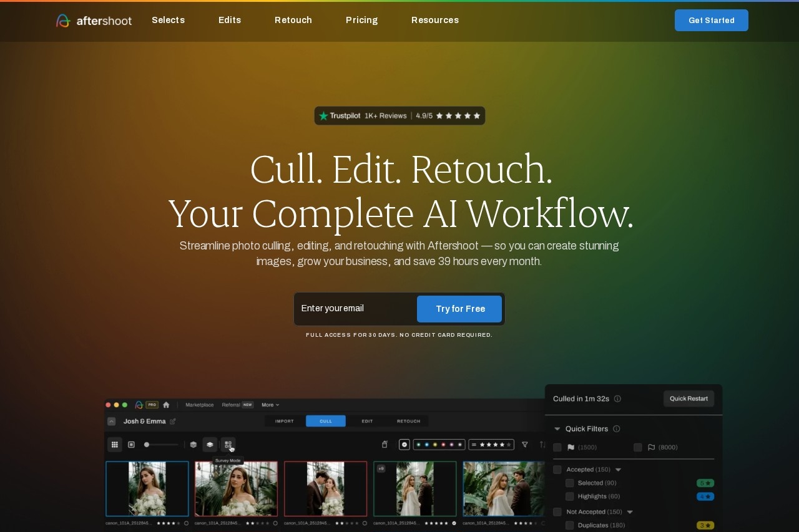This screenshot has width=799, height=532.
Task: Collapse the Quick Filters section
Action: [557, 429]
